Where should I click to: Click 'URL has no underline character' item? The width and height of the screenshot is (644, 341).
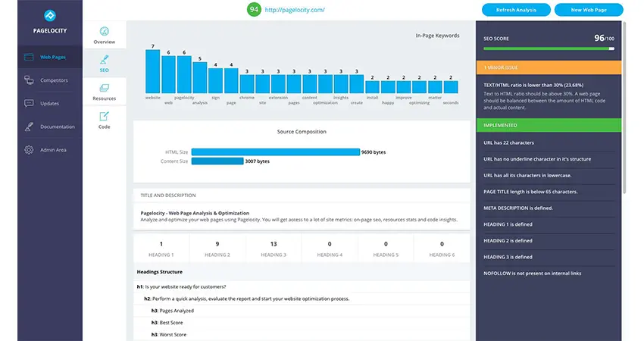[x=537, y=159]
